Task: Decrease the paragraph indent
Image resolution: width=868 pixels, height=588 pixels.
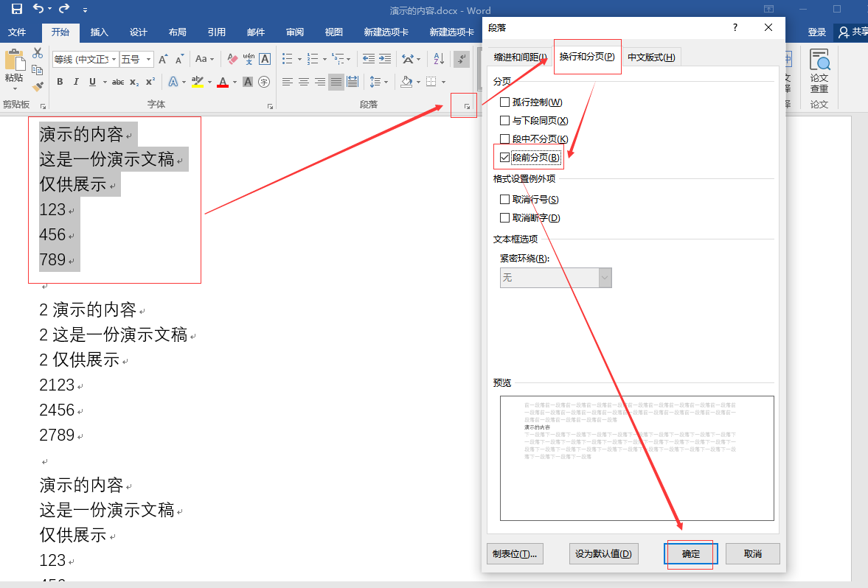Action: [368, 59]
